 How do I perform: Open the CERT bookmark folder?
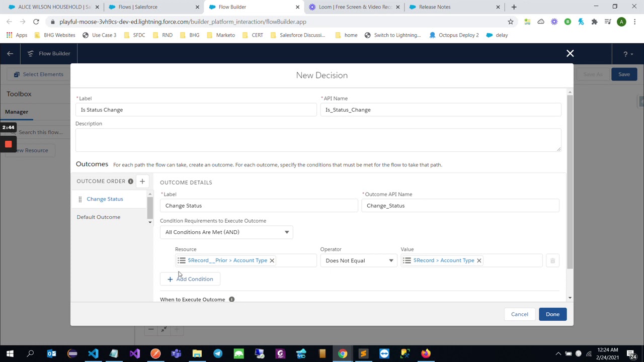pos(253,35)
